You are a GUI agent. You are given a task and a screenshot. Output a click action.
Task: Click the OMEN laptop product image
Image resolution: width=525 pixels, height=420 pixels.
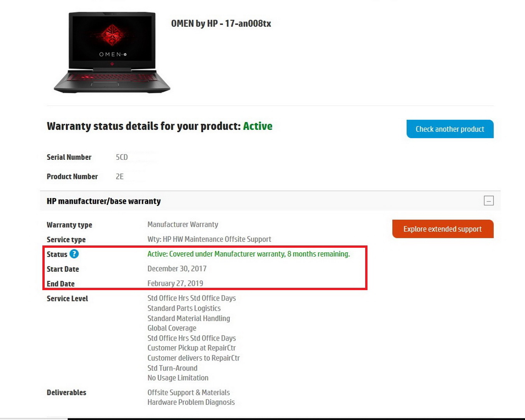112,52
